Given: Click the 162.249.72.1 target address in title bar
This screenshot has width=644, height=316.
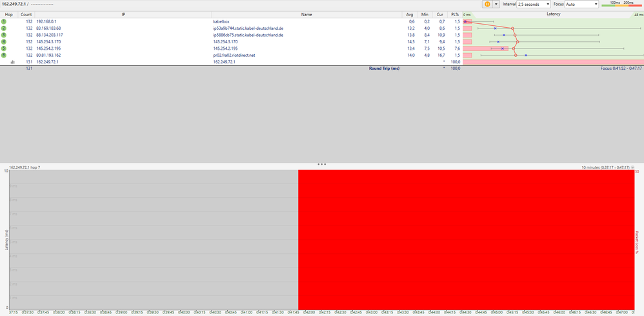Looking at the screenshot, I should (x=14, y=4).
